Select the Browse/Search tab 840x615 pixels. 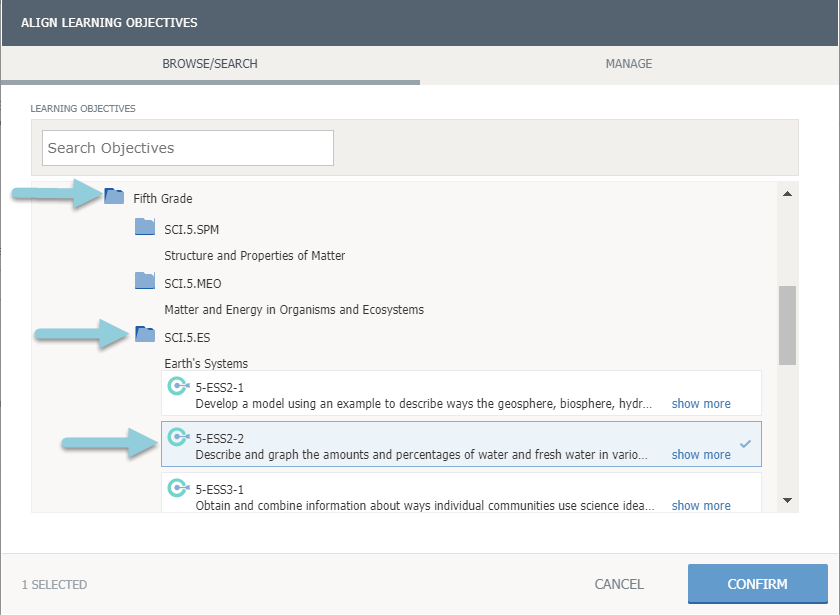click(x=210, y=64)
